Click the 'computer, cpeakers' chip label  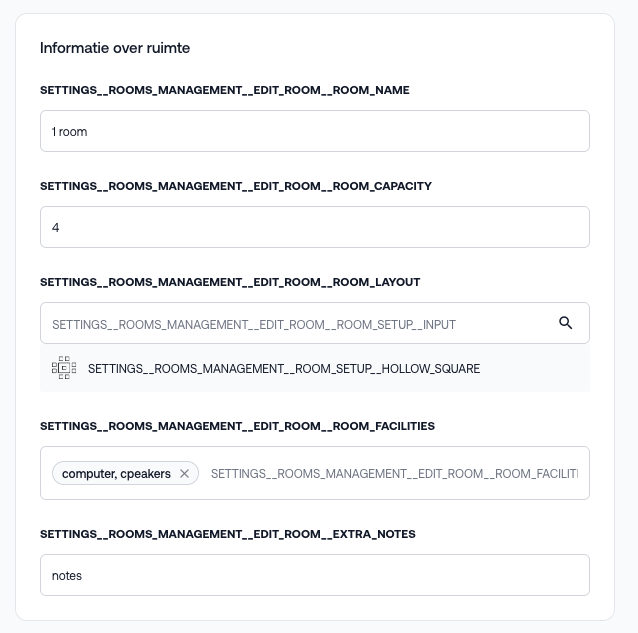coord(116,474)
